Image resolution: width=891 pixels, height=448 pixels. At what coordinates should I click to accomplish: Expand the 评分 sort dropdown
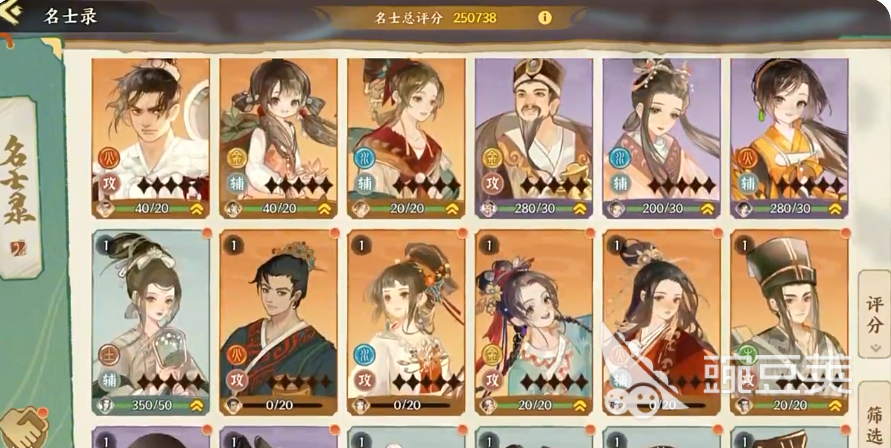tap(874, 314)
